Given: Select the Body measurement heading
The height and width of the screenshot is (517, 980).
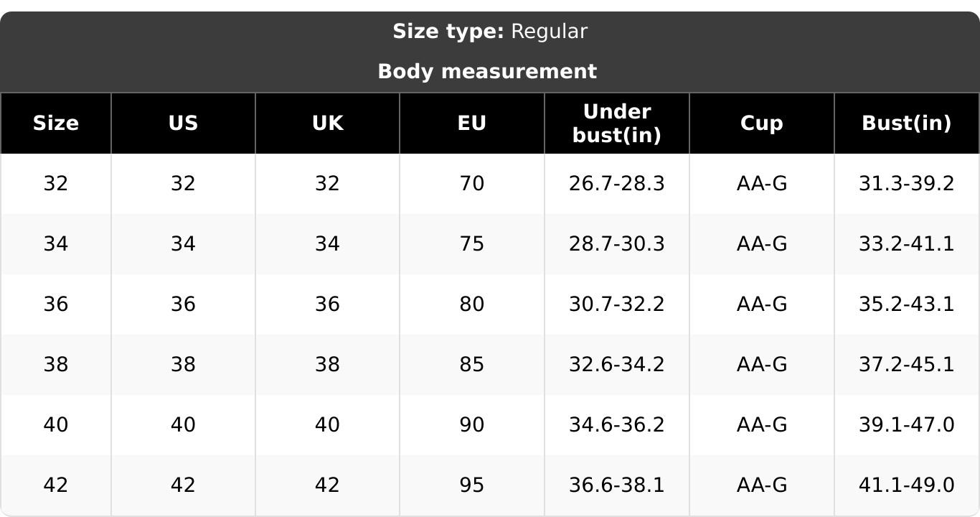Looking at the screenshot, I should tap(487, 72).
